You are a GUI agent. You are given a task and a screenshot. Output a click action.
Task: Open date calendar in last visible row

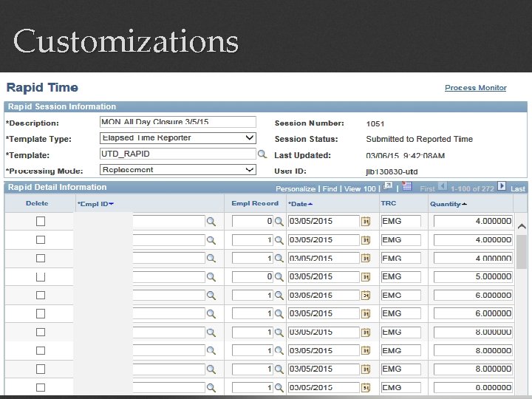pyautogui.click(x=366, y=387)
